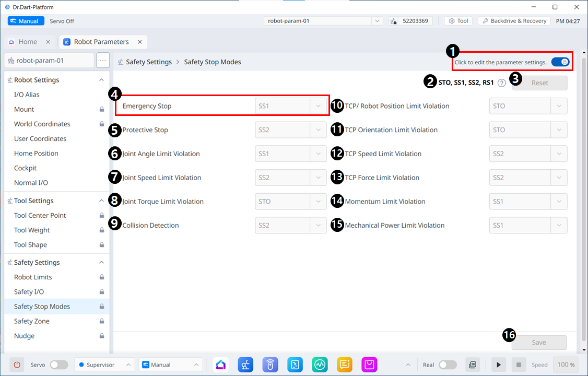Click the Save button
588x376 pixels.
(x=539, y=343)
